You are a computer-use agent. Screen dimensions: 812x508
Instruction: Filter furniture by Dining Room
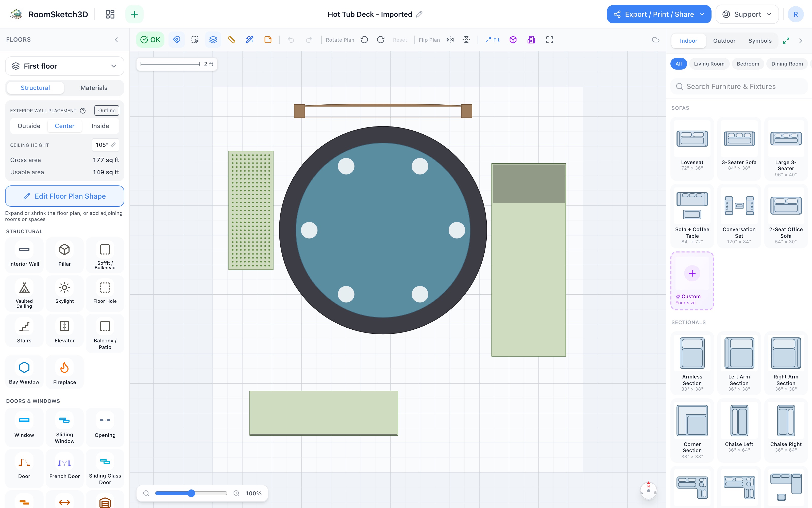point(787,64)
